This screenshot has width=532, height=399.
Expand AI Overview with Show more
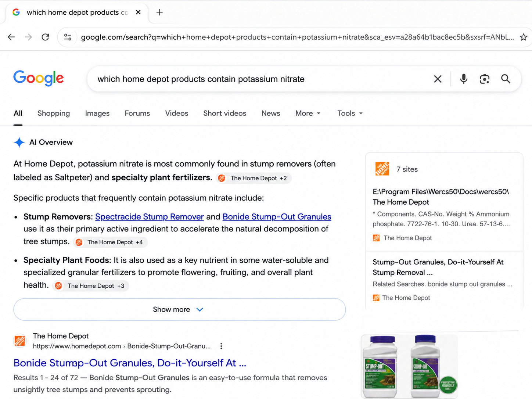point(180,309)
